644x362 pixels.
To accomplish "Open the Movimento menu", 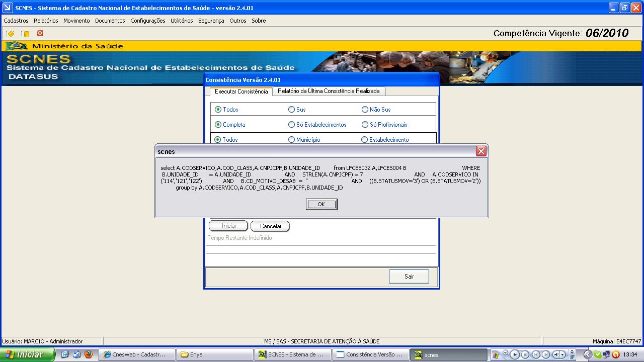I will (x=76, y=21).
